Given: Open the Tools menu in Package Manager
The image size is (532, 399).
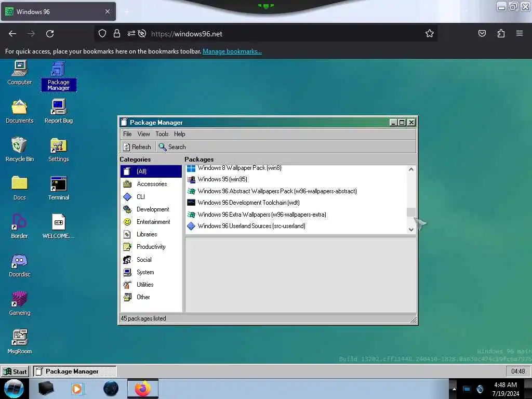Looking at the screenshot, I should pyautogui.click(x=162, y=134).
